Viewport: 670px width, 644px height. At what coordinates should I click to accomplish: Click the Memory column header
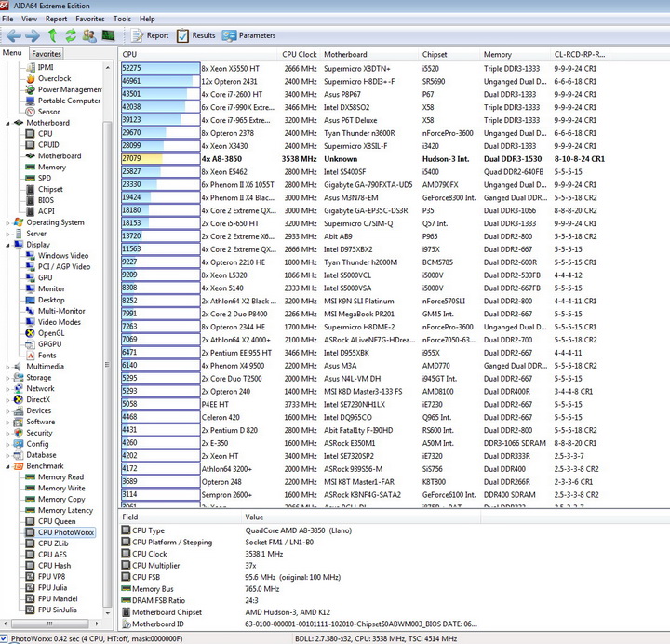pyautogui.click(x=515, y=54)
